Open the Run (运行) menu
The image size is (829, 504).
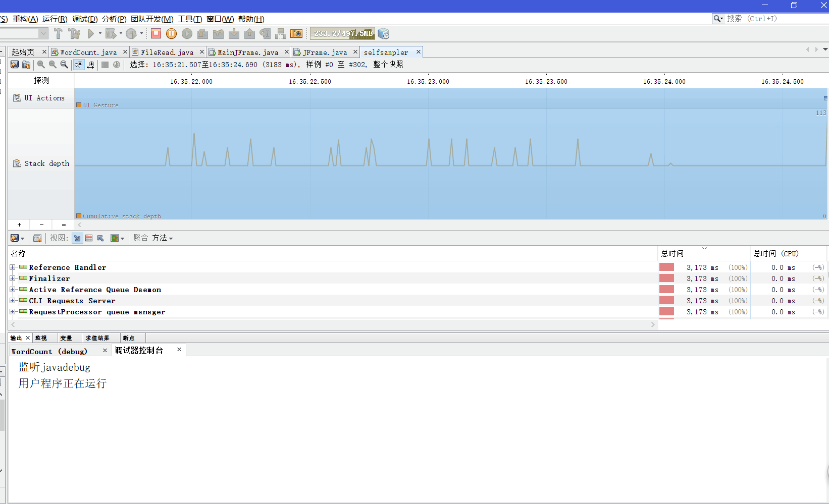point(55,19)
